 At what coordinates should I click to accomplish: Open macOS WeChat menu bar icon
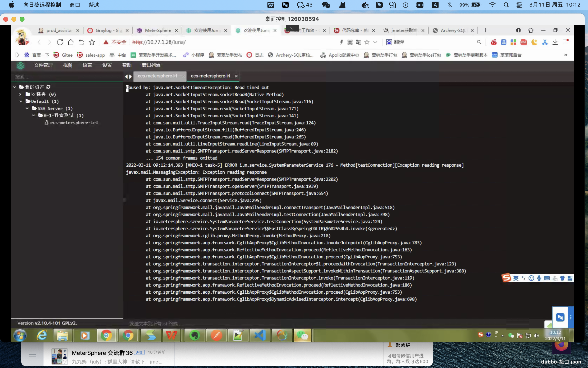(326, 5)
